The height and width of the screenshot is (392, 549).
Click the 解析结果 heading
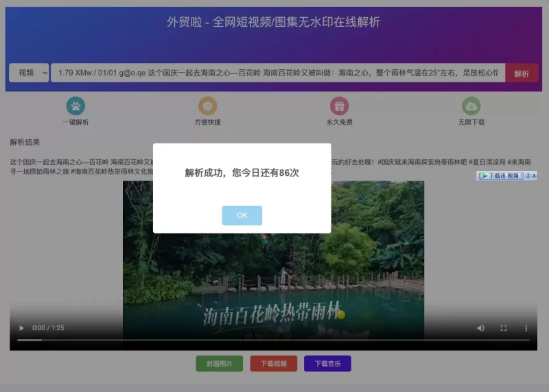coord(25,142)
